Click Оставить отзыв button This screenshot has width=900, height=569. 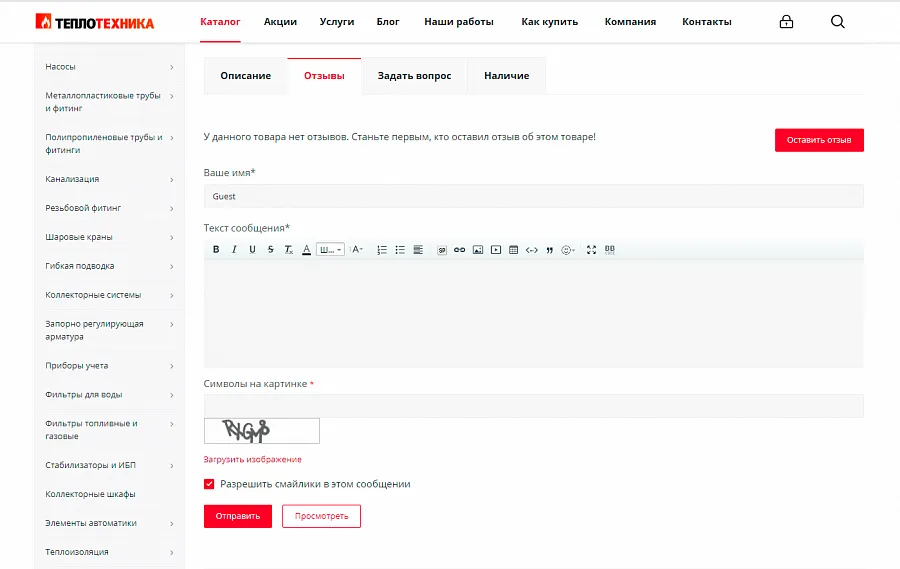pyautogui.click(x=819, y=140)
